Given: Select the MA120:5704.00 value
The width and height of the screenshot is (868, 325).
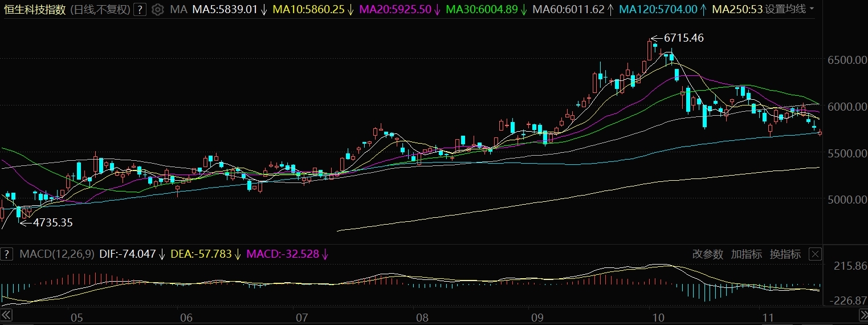Looking at the screenshot, I should coord(658,9).
